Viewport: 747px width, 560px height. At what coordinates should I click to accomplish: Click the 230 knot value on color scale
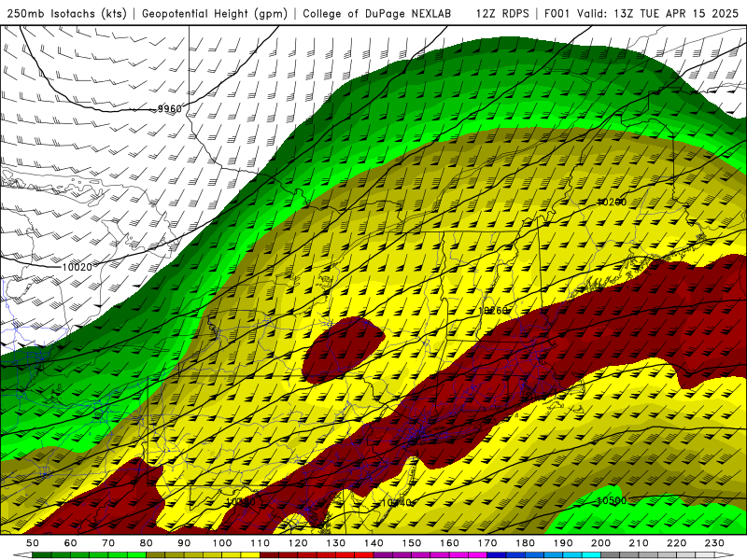point(714,543)
